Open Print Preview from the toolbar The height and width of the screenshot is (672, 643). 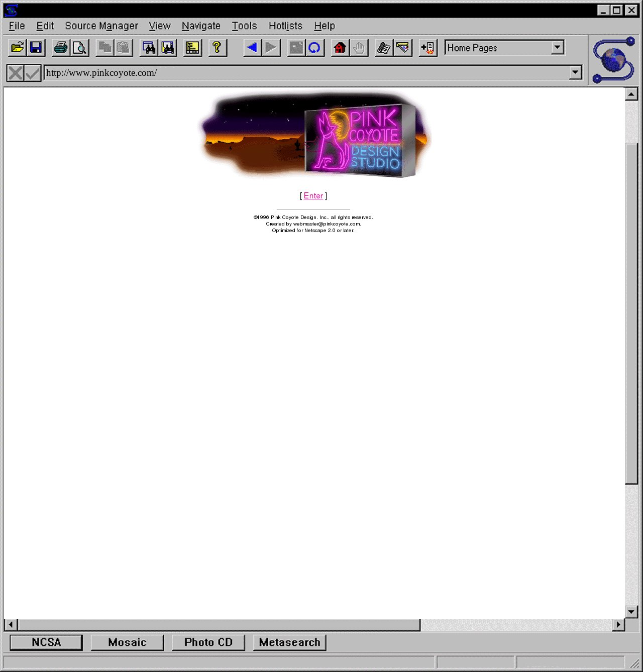(x=80, y=48)
